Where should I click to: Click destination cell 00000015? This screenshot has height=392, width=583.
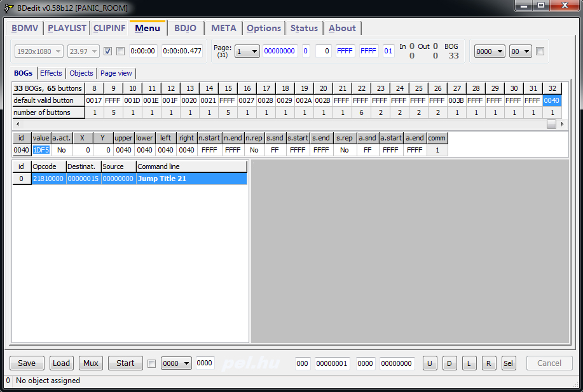(83, 179)
